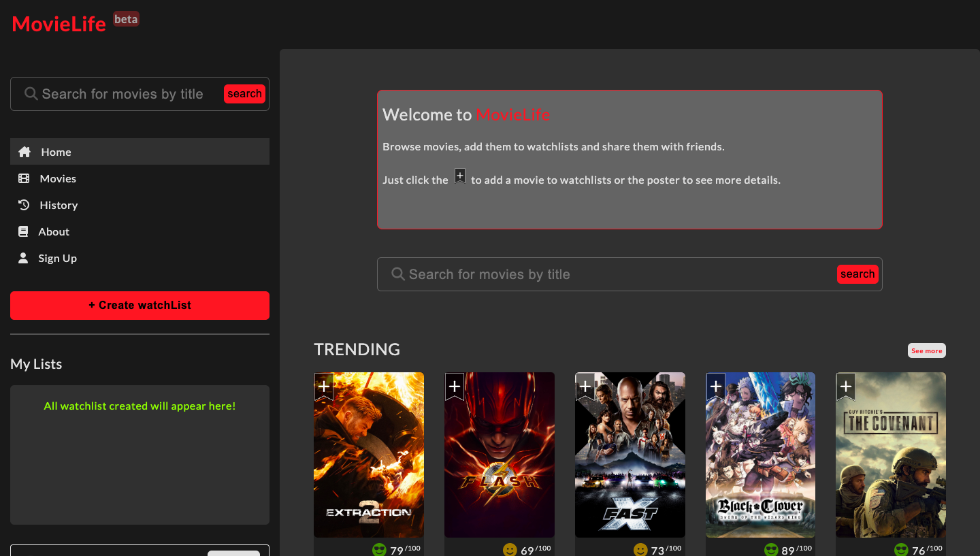Click the 69/100 score under The Flash
This screenshot has height=556, width=980.
(x=536, y=550)
